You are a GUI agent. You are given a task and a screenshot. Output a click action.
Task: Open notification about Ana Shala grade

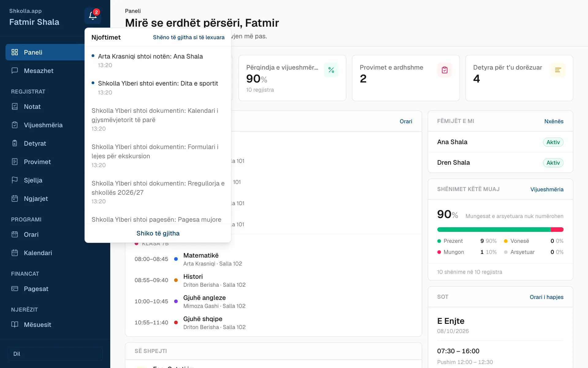click(158, 60)
